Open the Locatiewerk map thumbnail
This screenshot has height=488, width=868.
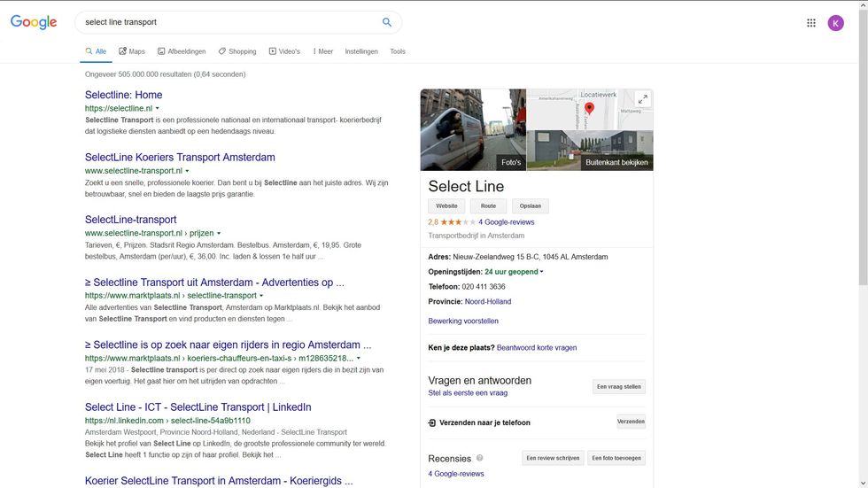pyautogui.click(x=590, y=110)
